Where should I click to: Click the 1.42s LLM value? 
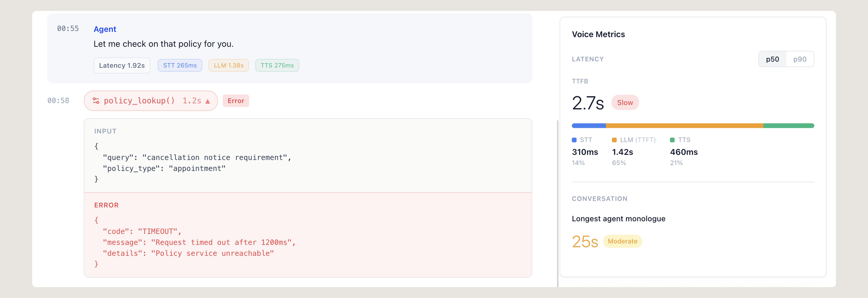point(622,152)
